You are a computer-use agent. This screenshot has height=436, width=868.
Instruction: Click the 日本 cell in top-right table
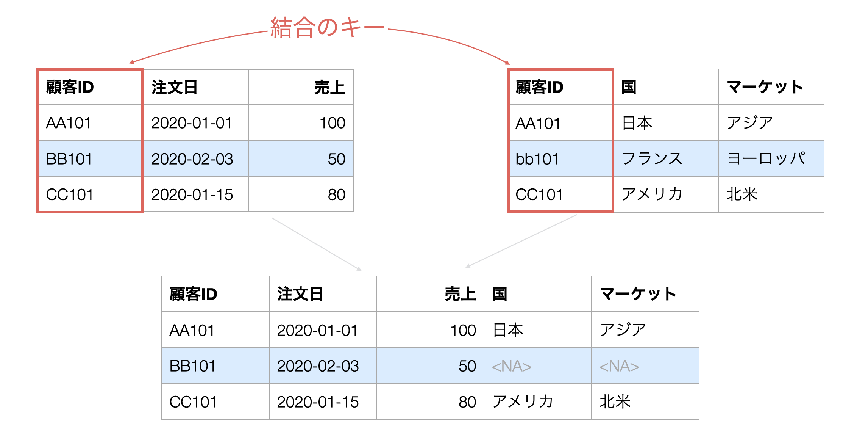coord(666,123)
